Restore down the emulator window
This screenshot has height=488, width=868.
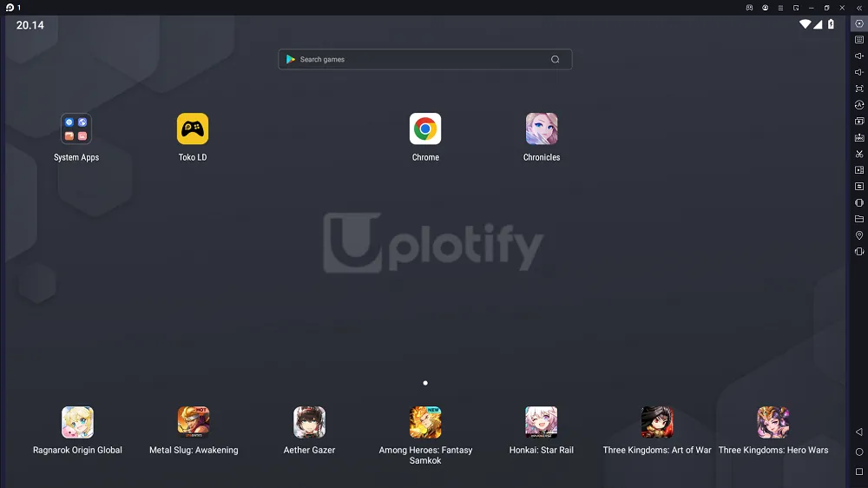pos(827,8)
